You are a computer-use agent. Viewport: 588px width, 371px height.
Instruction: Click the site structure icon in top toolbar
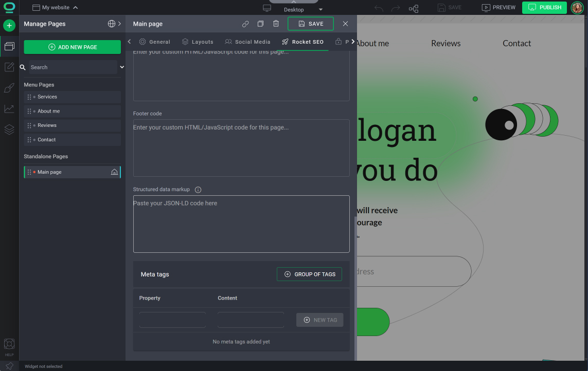(x=414, y=8)
